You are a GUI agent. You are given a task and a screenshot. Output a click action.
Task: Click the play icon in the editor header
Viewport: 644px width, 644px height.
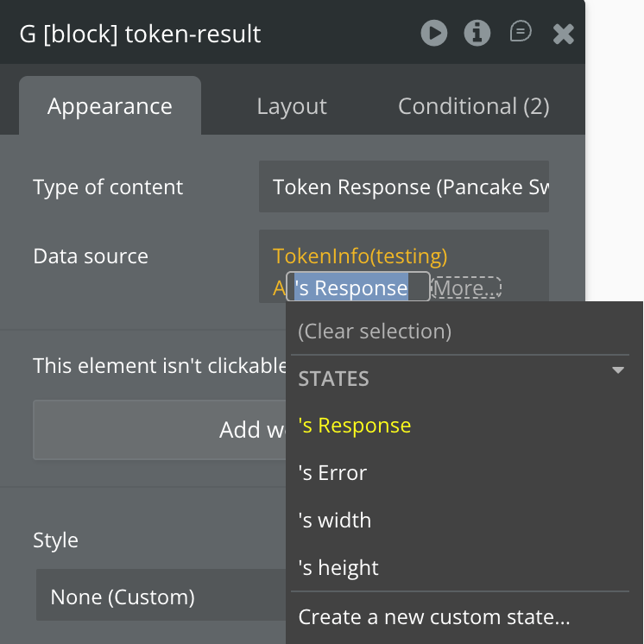coord(434,34)
